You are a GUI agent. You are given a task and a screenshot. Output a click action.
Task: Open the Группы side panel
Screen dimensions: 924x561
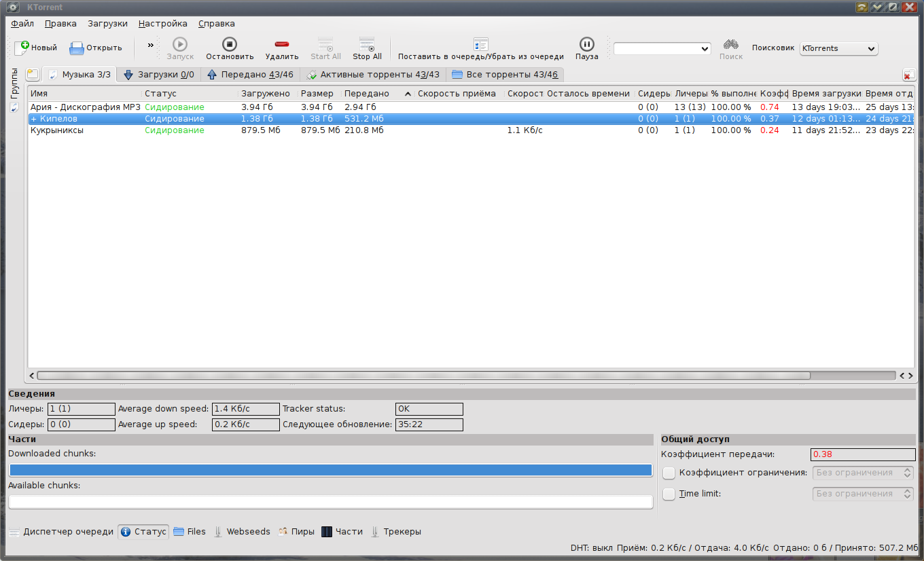14,84
